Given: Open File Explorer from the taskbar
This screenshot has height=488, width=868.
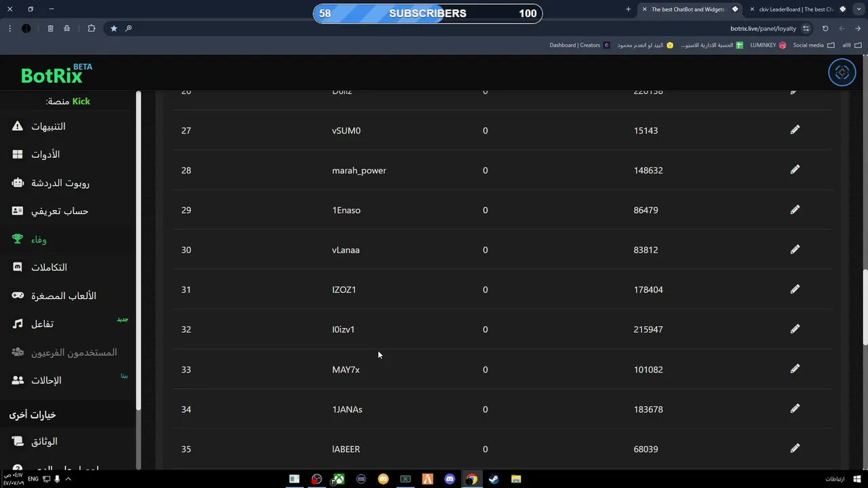Looking at the screenshot, I should [516, 479].
